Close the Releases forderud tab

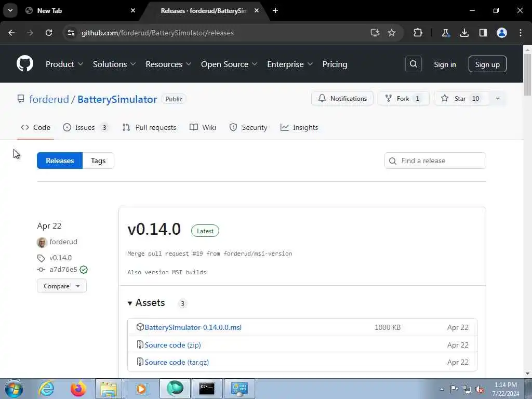tap(257, 10)
